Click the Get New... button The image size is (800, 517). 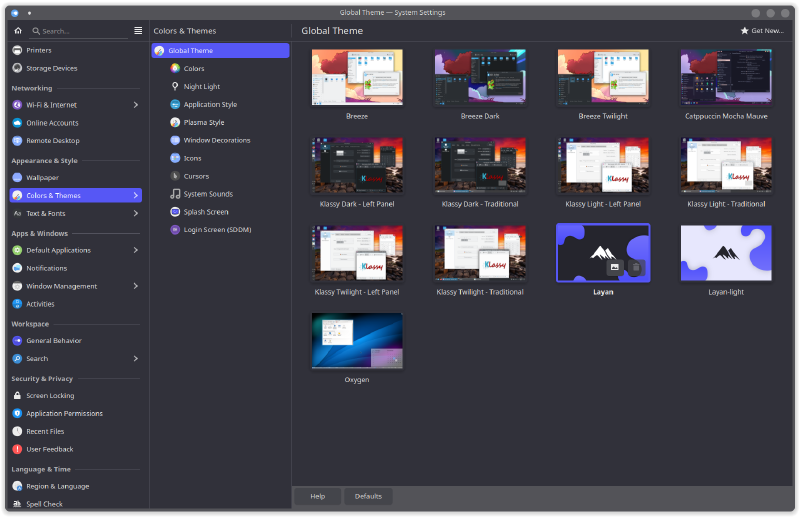coord(762,31)
